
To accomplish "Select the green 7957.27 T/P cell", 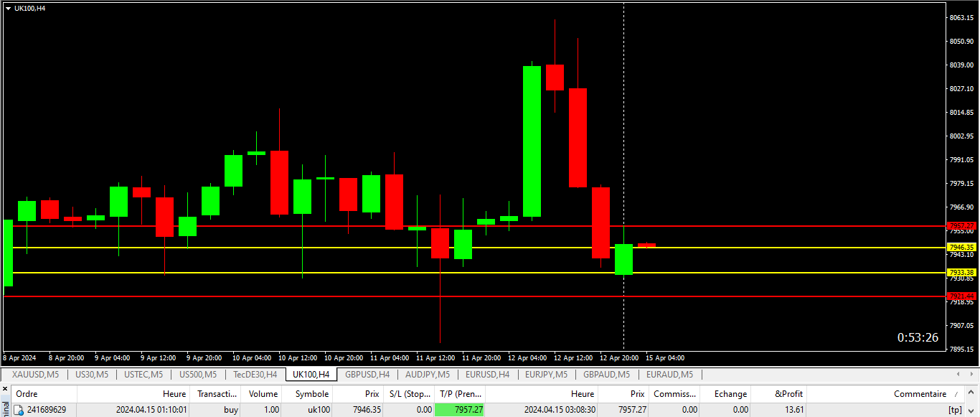I will (x=460, y=410).
